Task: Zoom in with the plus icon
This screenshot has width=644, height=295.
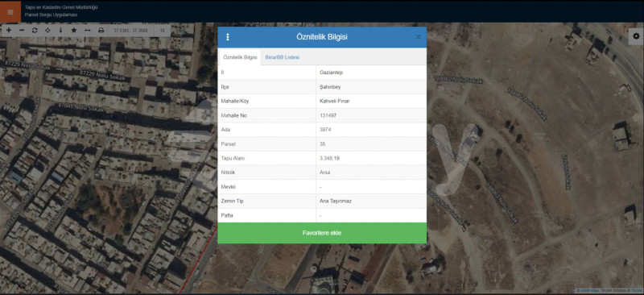Action: [x=9, y=31]
